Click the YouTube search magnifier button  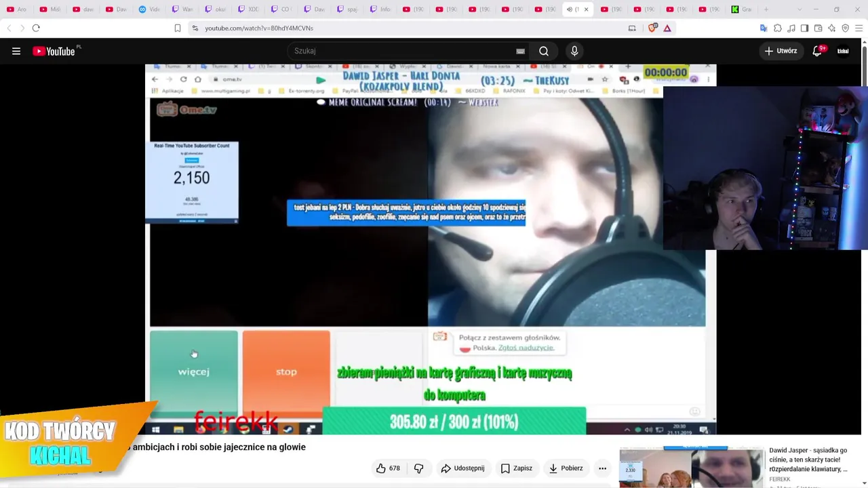[x=544, y=51]
